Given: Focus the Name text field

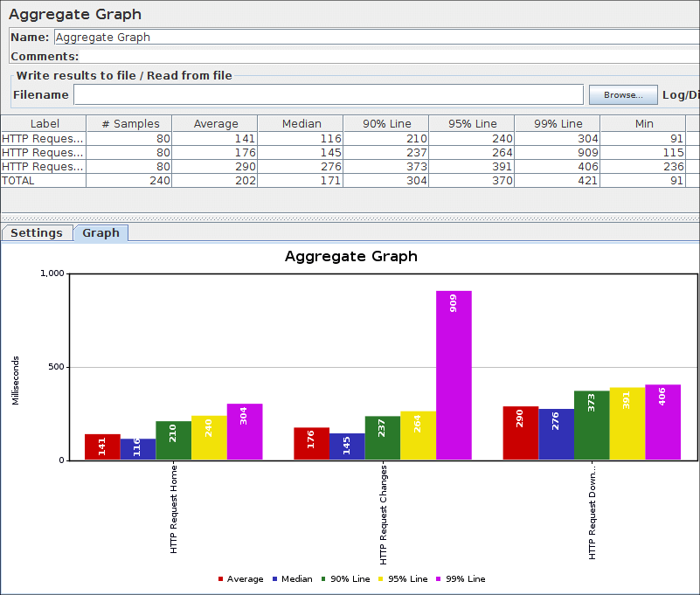Looking at the screenshot, I should pyautogui.click(x=376, y=38).
